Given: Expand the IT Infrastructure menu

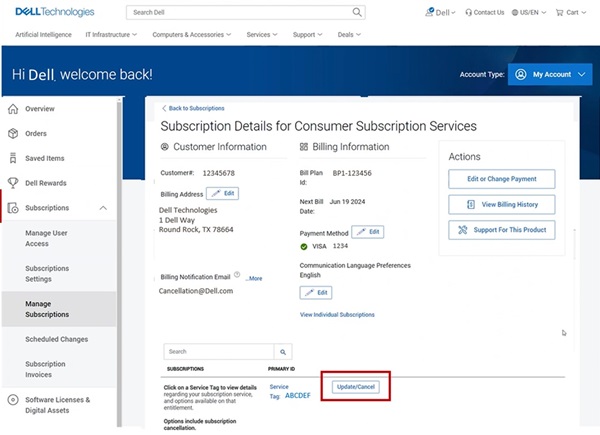Looking at the screenshot, I should [113, 34].
